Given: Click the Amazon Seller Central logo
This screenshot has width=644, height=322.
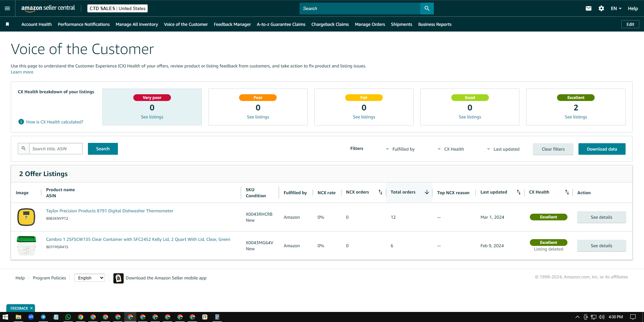Looking at the screenshot, I should click(48, 8).
